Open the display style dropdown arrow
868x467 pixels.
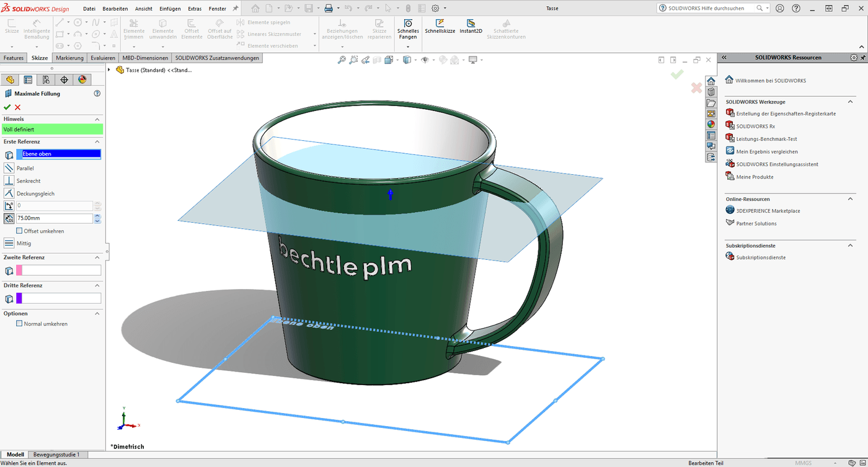(416, 60)
